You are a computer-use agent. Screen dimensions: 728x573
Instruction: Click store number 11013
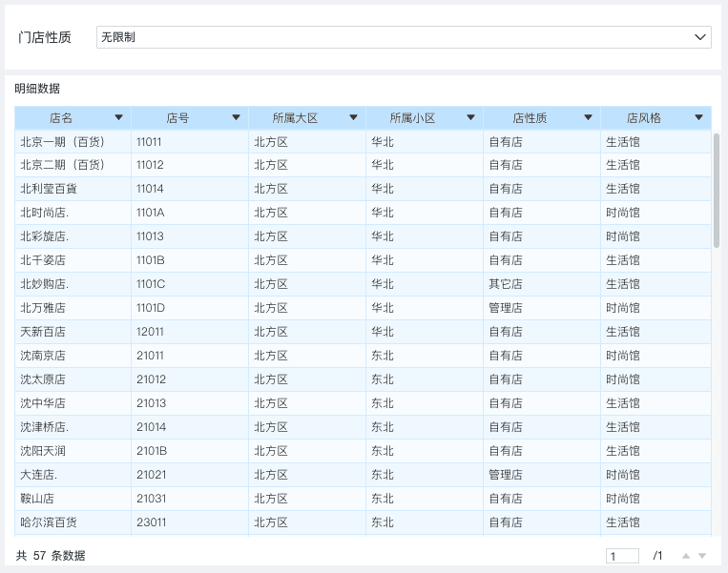coord(150,236)
